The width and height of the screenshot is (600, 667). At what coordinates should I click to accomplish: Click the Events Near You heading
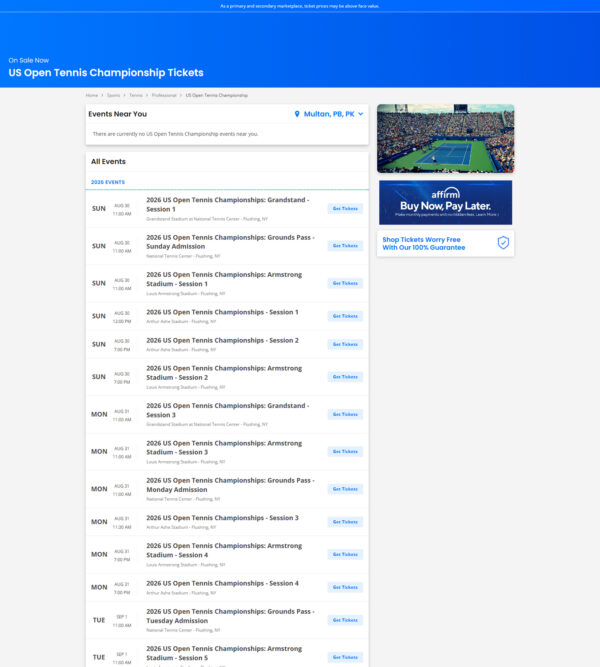click(117, 114)
